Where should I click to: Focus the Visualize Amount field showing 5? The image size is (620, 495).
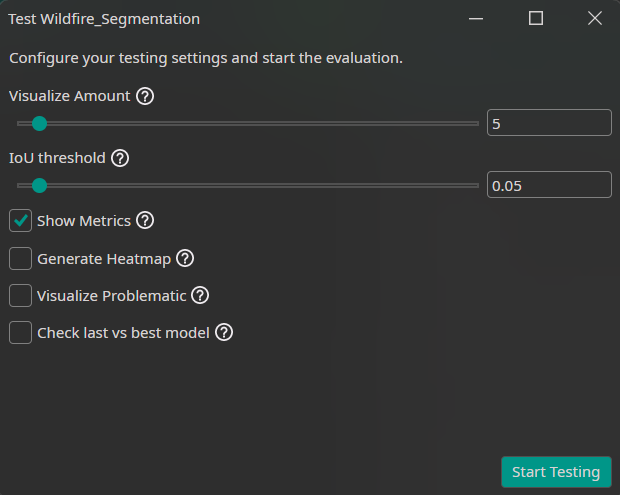pyautogui.click(x=548, y=123)
